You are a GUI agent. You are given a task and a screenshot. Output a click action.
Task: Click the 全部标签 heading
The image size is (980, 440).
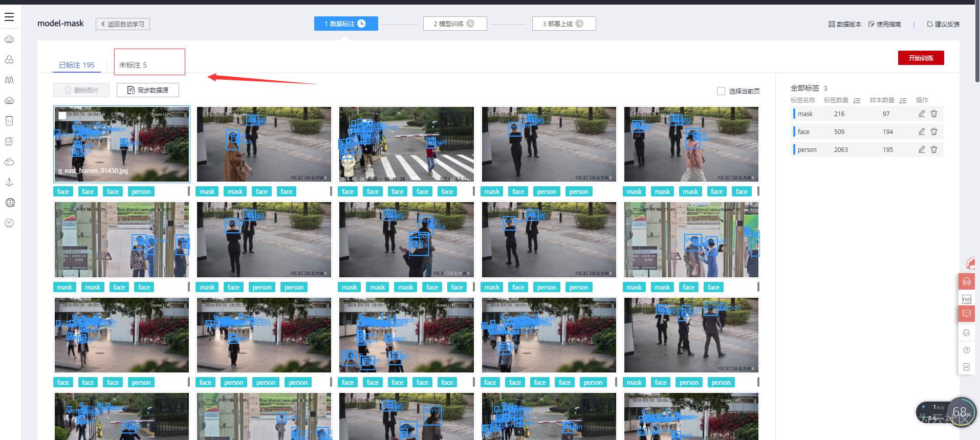coord(805,88)
